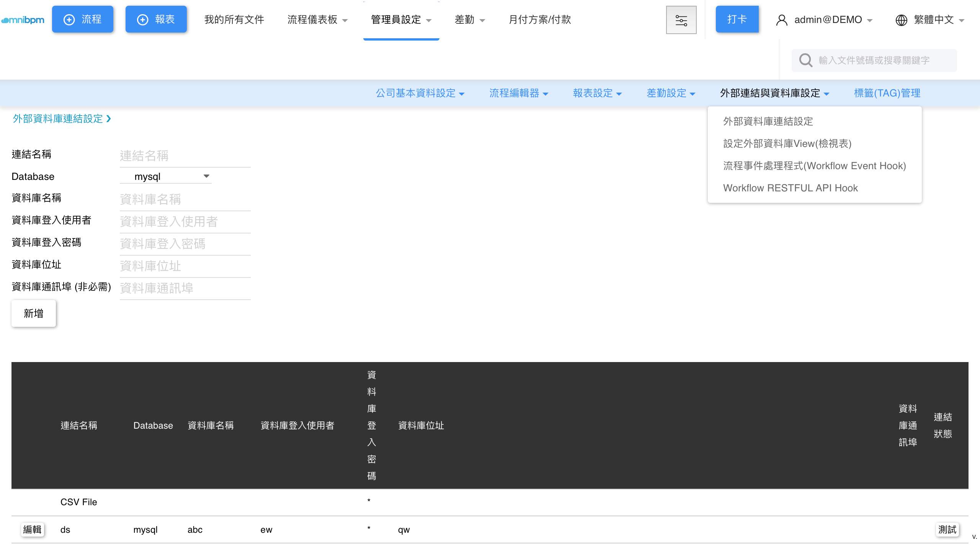Screen dimensions: 980x545
Task: Click the Database column header
Action: coord(153,426)
